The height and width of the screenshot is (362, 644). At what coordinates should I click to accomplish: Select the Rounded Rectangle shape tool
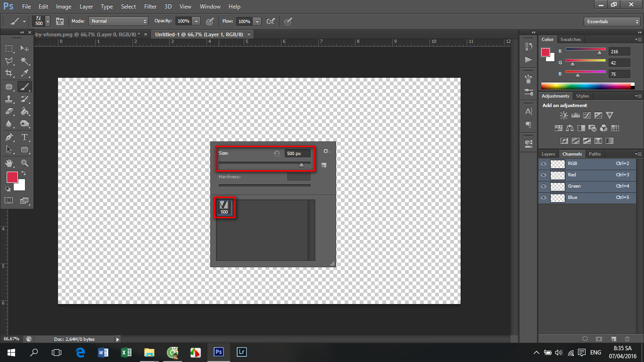(x=25, y=150)
